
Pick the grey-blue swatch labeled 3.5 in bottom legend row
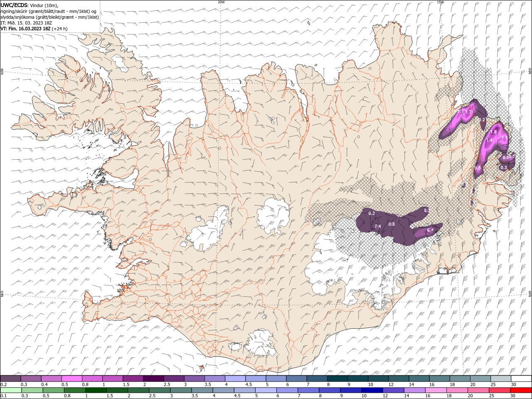[202, 390]
